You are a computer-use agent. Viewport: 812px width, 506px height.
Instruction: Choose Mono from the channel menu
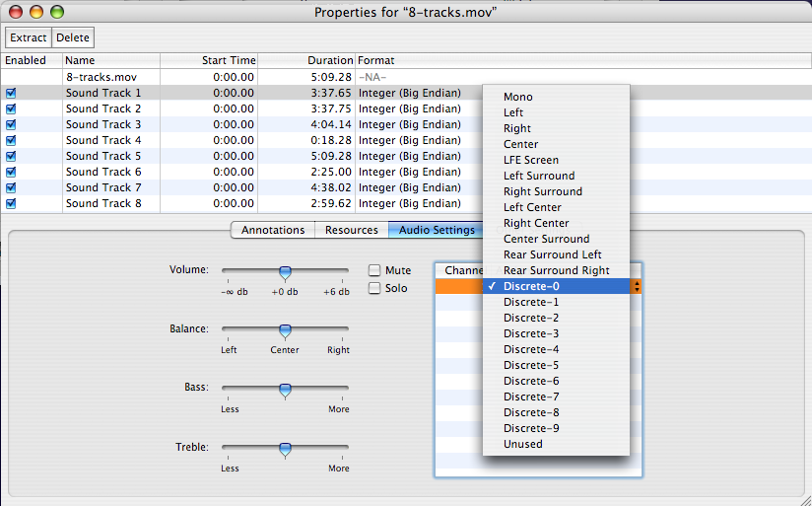point(518,97)
